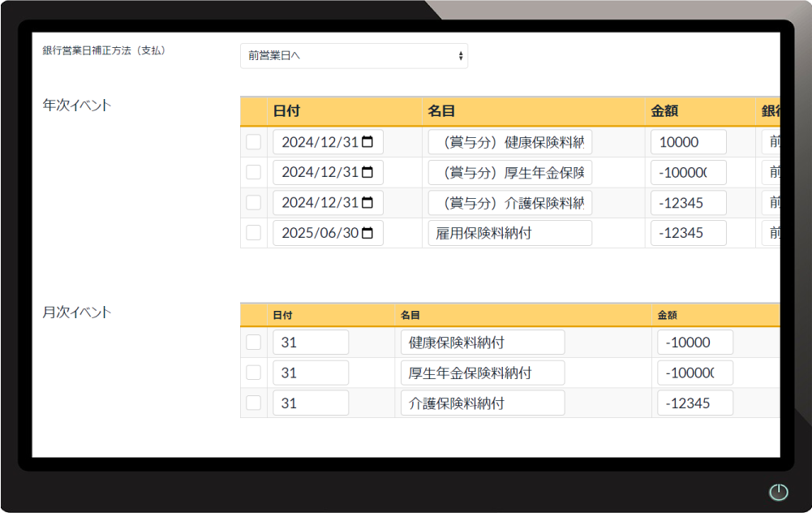Open bank correction dropdown in first annual row

[771, 142]
